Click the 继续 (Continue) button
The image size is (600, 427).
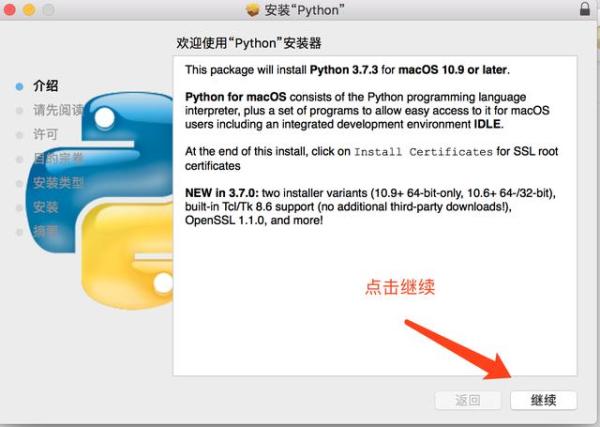543,400
